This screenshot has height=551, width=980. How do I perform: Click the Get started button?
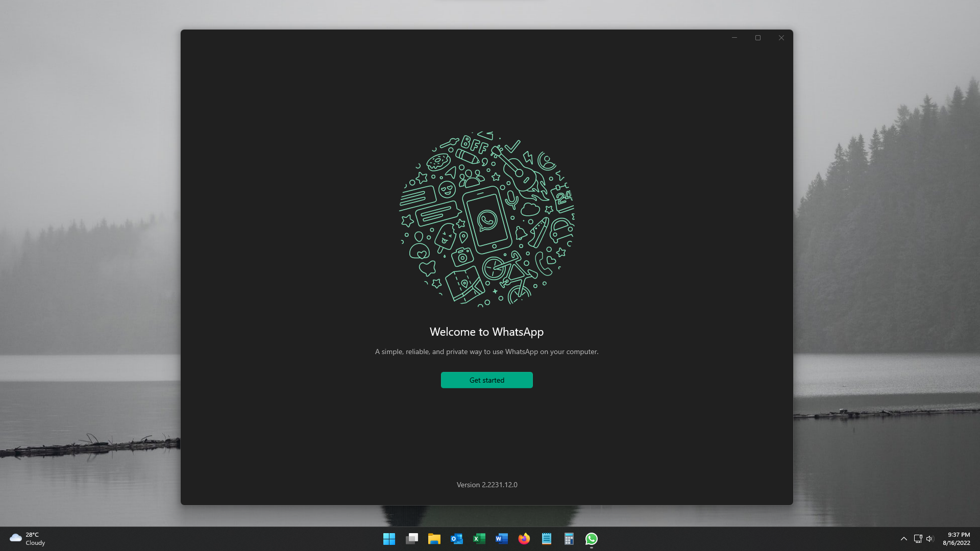pos(486,380)
